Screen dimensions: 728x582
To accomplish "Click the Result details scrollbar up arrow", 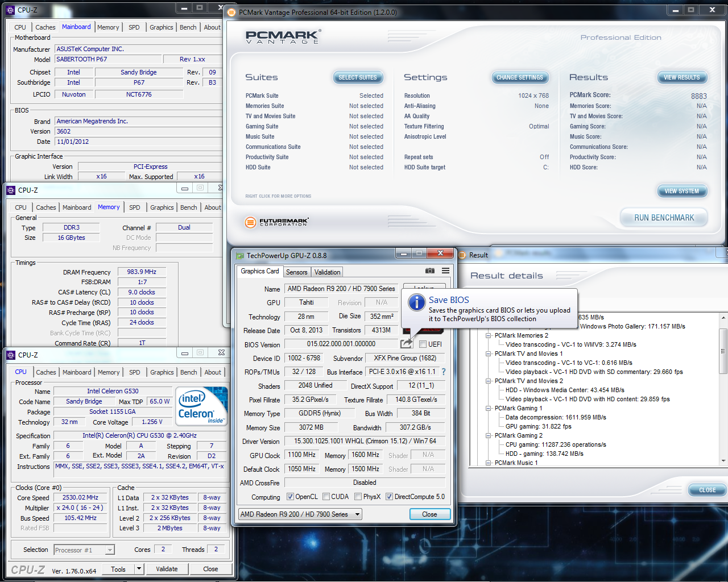I will 723,317.
